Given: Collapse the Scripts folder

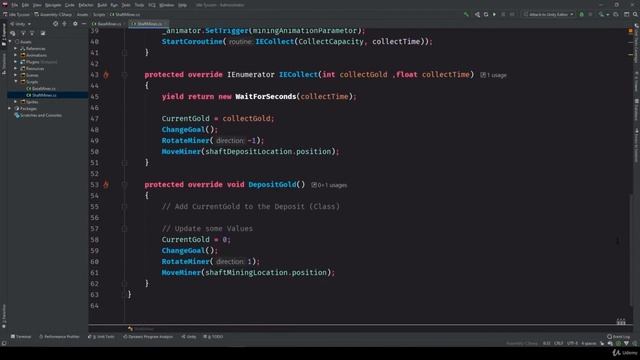Looking at the screenshot, I should point(16,82).
